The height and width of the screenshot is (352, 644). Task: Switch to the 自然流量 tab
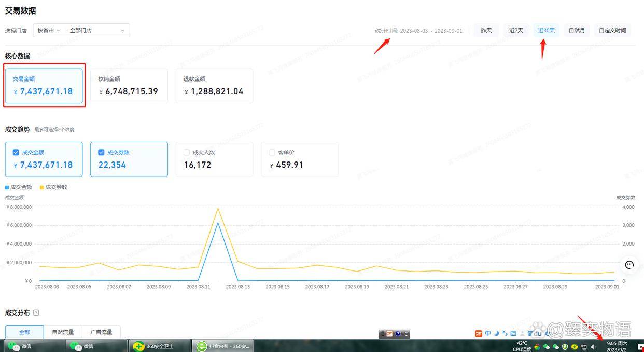[63, 332]
